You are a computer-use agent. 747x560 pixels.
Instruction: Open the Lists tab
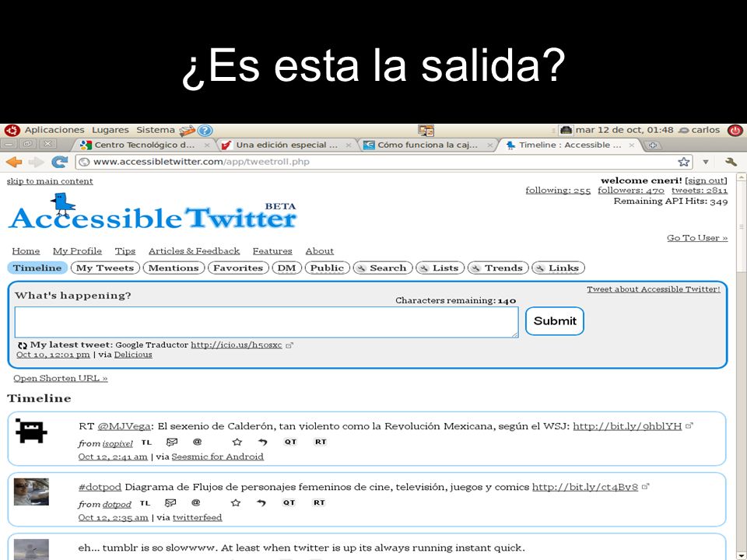(x=440, y=268)
